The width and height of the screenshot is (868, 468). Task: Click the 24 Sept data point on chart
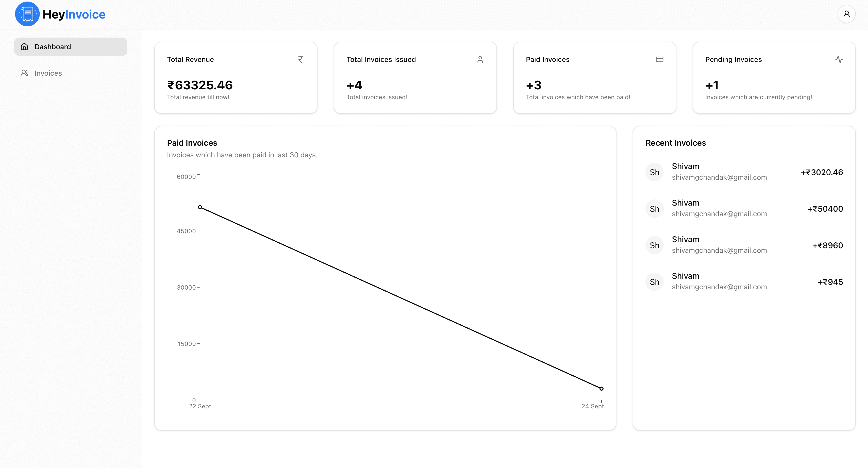602,389
